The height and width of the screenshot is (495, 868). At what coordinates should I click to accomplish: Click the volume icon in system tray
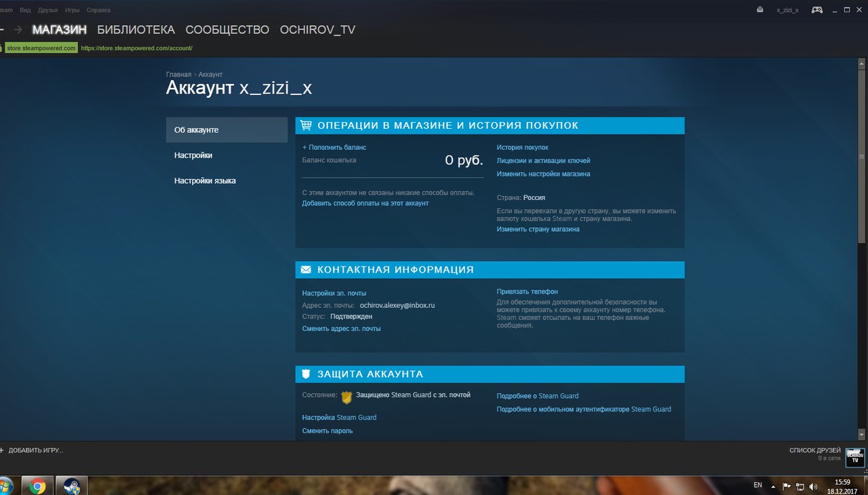click(x=813, y=486)
